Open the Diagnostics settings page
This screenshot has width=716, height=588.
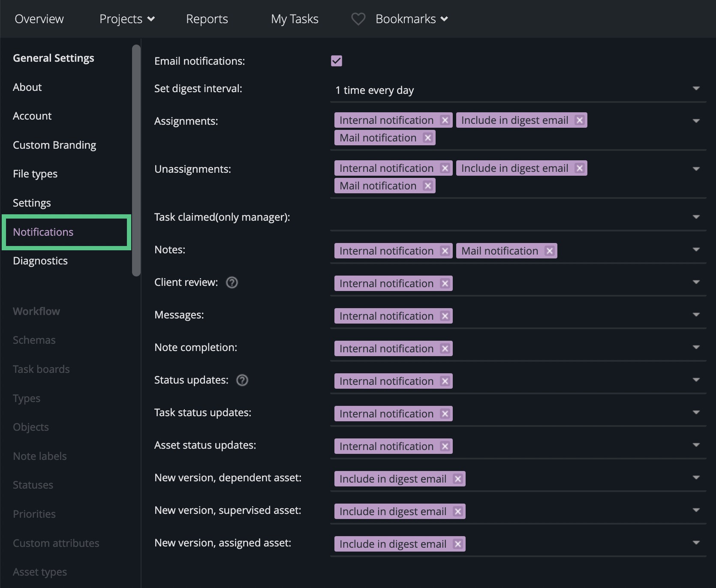click(40, 261)
